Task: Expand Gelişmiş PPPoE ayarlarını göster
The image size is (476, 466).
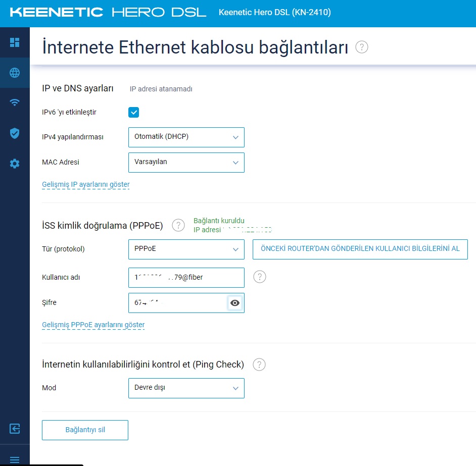Action: click(x=93, y=325)
